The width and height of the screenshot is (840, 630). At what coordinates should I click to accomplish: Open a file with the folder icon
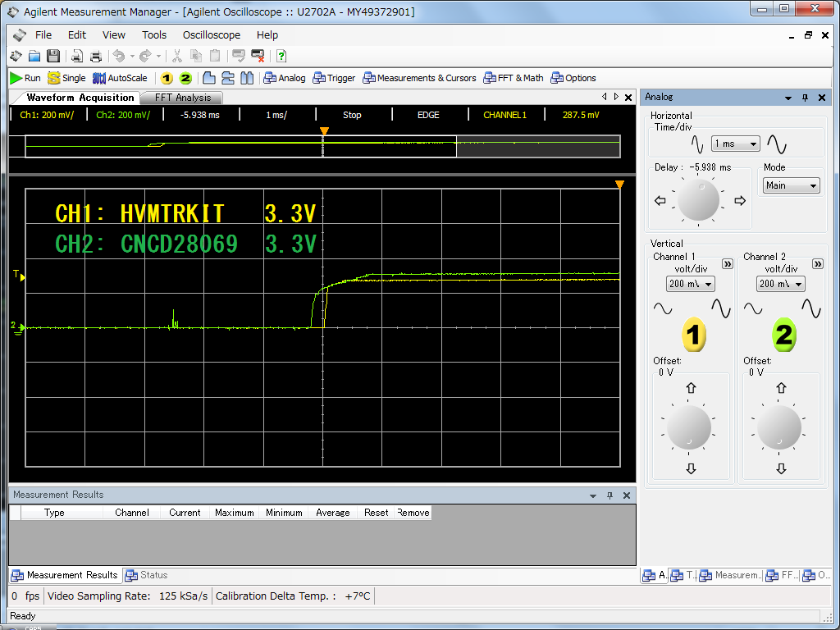pyautogui.click(x=34, y=56)
